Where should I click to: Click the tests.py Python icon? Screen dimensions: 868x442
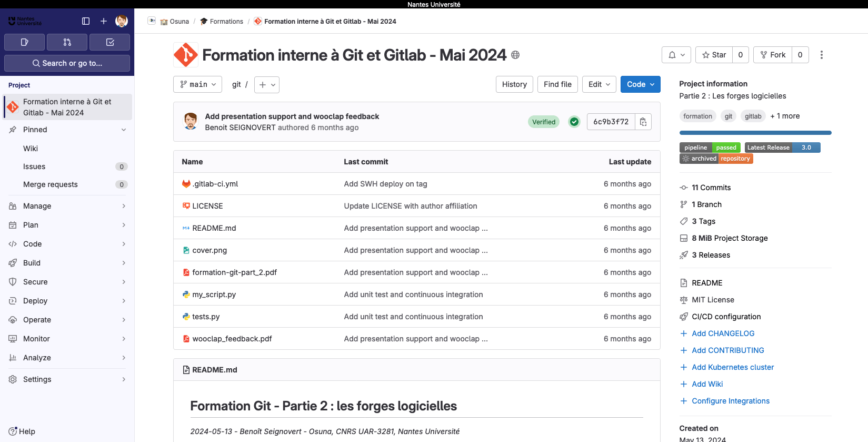click(x=186, y=317)
